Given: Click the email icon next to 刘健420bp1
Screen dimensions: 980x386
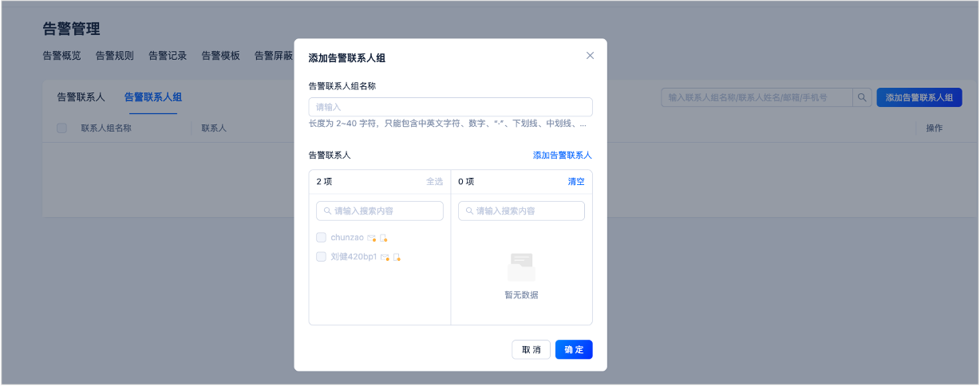Looking at the screenshot, I should 385,257.
